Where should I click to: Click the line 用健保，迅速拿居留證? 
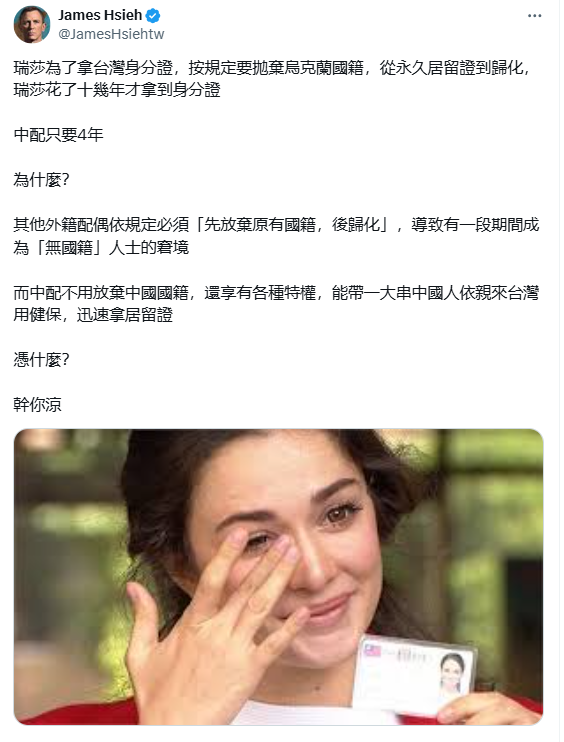(x=93, y=315)
